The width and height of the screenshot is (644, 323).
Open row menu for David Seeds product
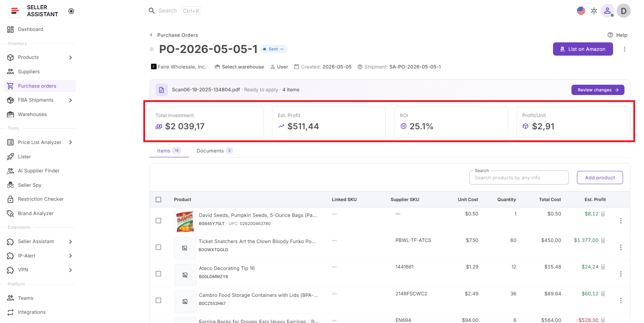coord(621,221)
